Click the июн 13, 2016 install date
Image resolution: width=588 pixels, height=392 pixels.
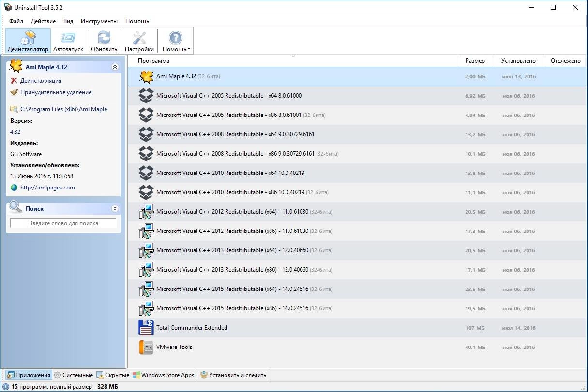pyautogui.click(x=519, y=77)
